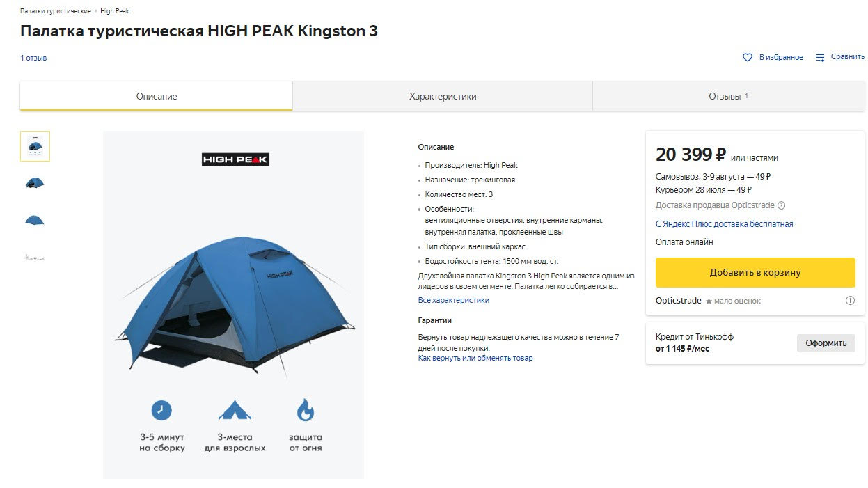Expand Все характеристики link
Viewport: 868px width, 488px height.
[454, 300]
